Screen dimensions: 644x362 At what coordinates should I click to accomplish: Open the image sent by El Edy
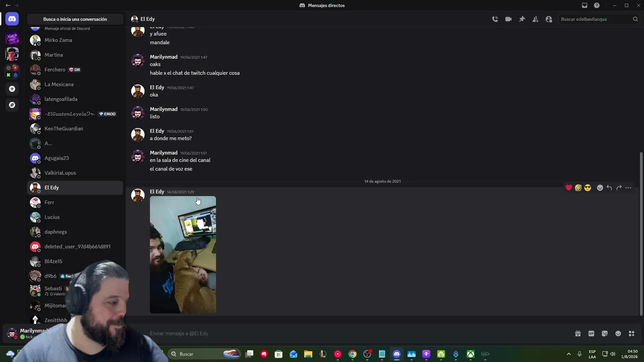tap(183, 255)
